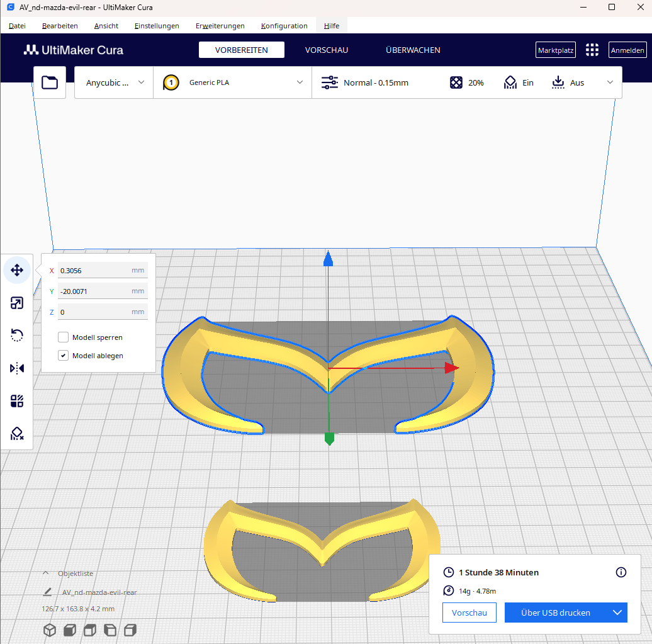Switch to the VORSCHAU tab
The height and width of the screenshot is (644, 652).
click(x=327, y=50)
